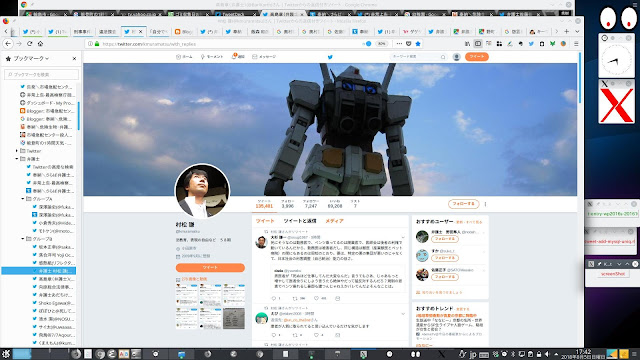This screenshot has width=640, height=360.
Task: Select the メディア tab
Action: [x=334, y=221]
